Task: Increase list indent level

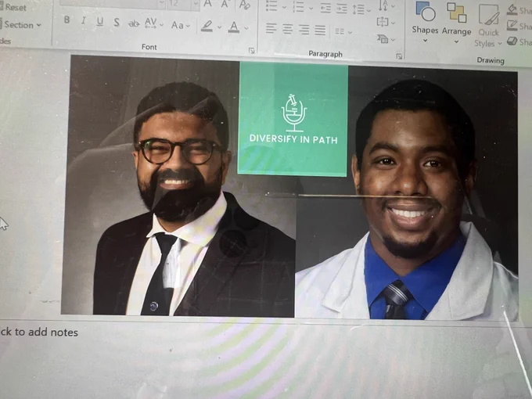Action: [342, 9]
